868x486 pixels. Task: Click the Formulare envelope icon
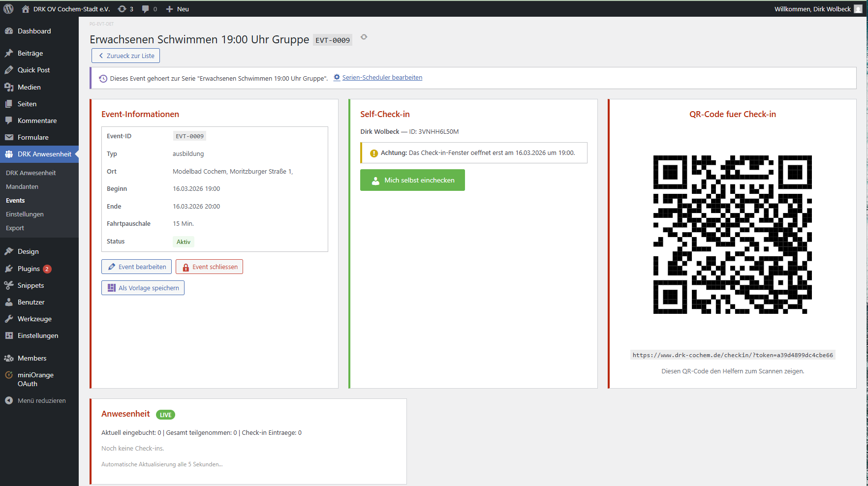click(x=9, y=137)
